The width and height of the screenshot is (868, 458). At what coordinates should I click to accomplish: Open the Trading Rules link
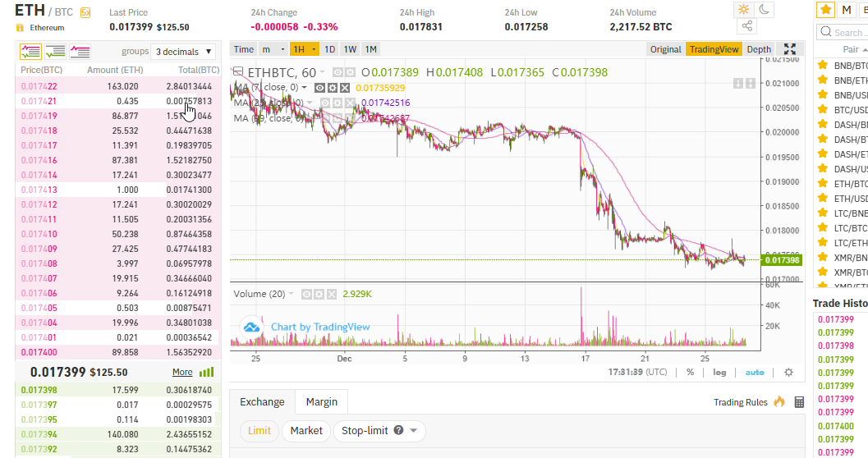[740, 402]
